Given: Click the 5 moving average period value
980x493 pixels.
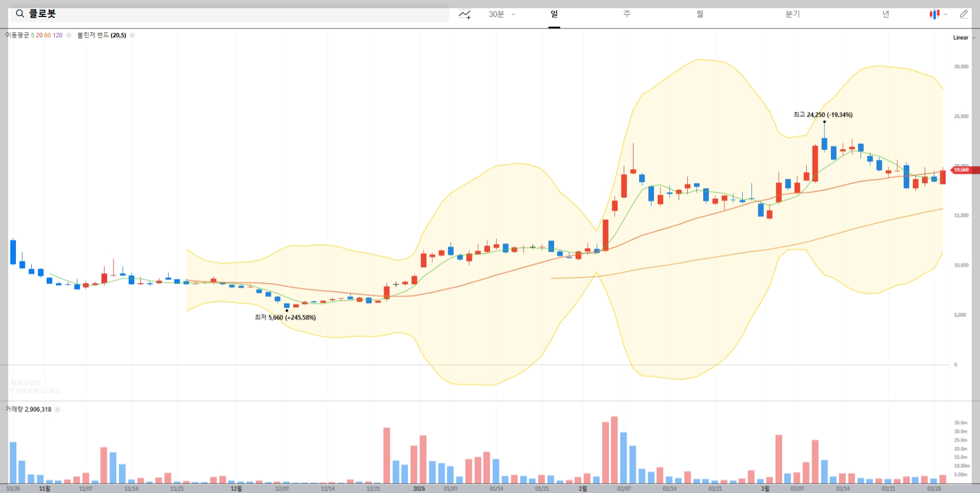Looking at the screenshot, I should click(32, 35).
